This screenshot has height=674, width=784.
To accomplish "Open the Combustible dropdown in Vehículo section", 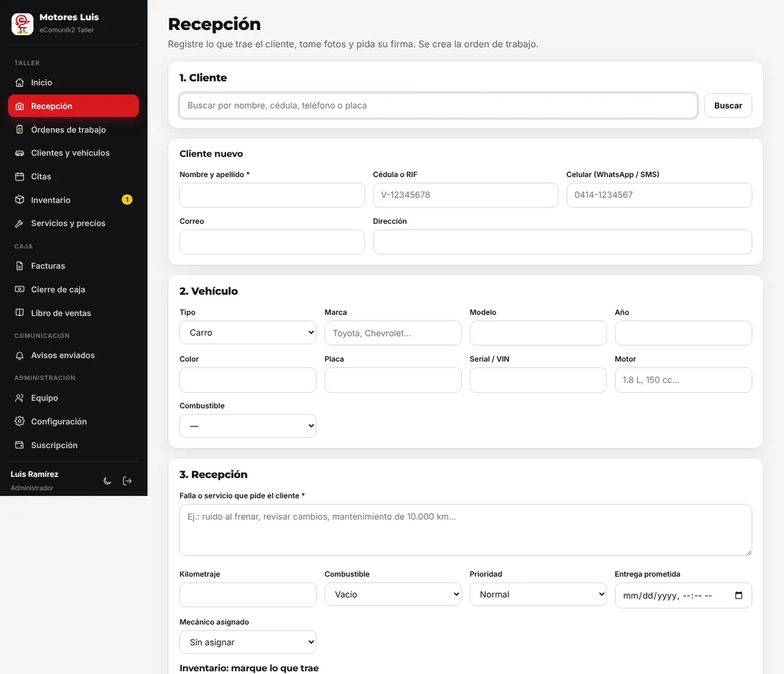I will (x=248, y=426).
